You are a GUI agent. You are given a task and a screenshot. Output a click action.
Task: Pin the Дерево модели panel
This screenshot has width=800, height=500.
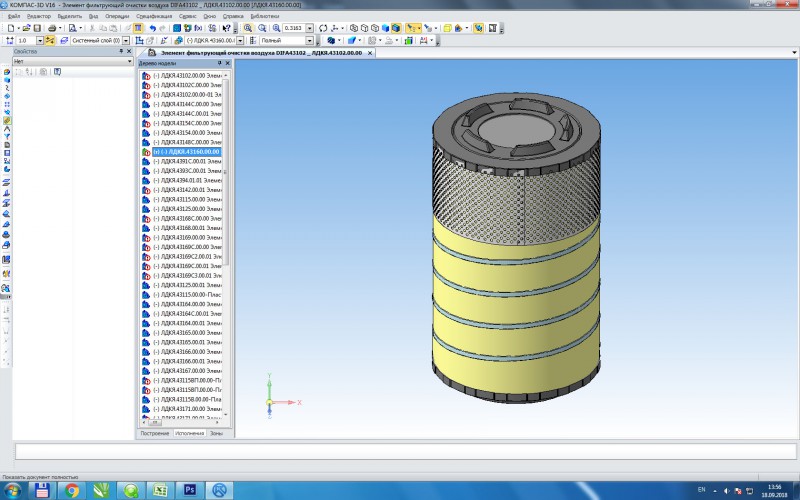coord(222,62)
